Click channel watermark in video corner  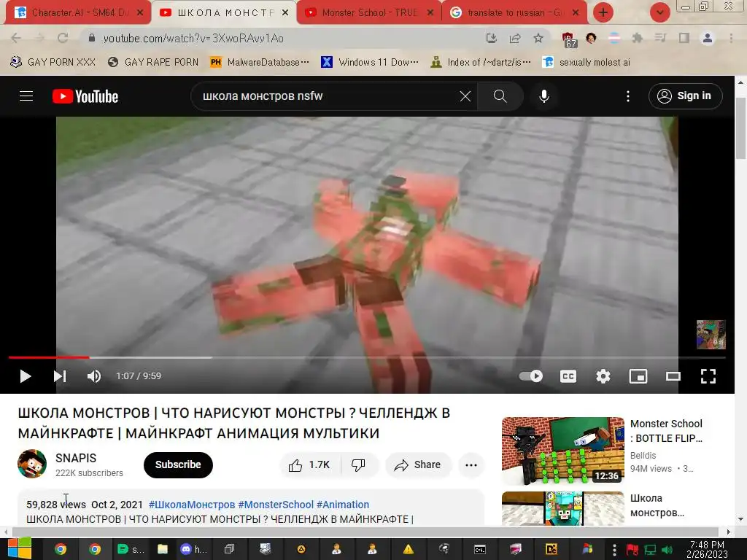click(711, 334)
